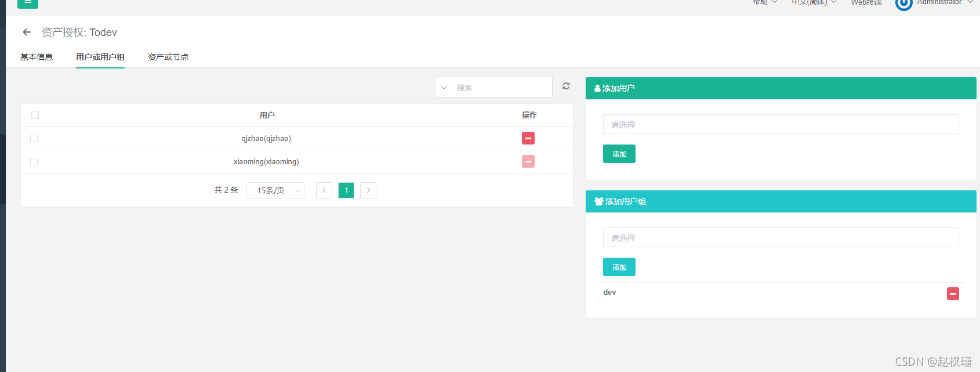Remove dev user group with minus button
This screenshot has height=372, width=980.
tap(953, 294)
